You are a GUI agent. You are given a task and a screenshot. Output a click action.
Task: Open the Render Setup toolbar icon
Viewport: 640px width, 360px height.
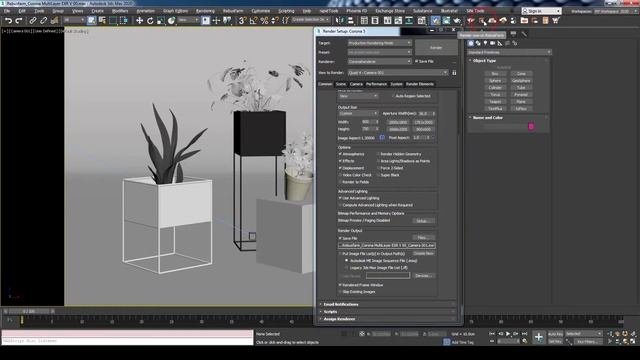tap(436, 20)
